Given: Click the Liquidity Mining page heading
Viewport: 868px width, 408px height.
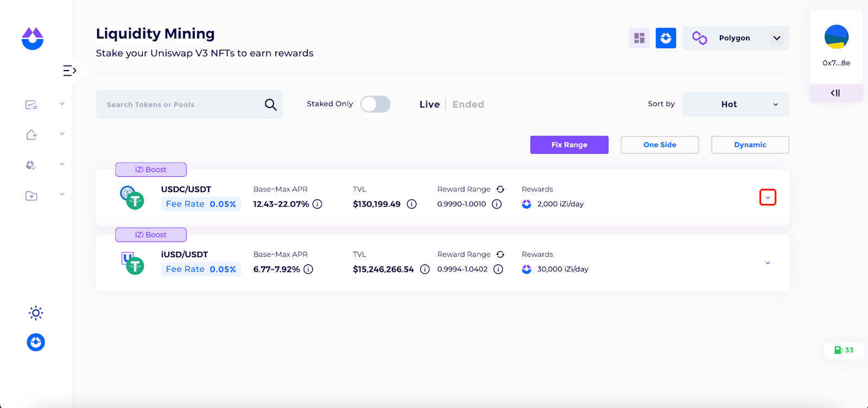Looking at the screenshot, I should pos(155,34).
